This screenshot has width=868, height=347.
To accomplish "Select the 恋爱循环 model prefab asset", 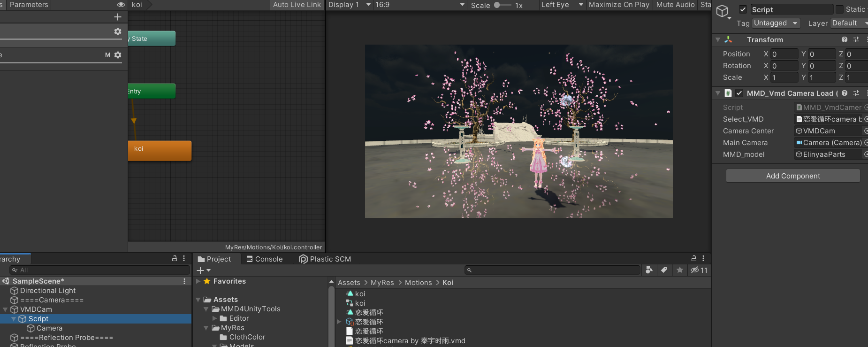I will [365, 322].
